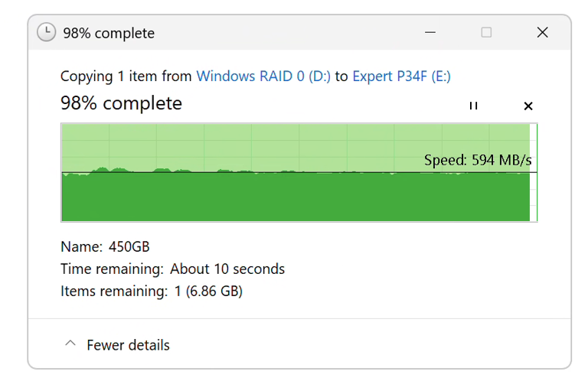Click the Copying 1 item from text
The width and height of the screenshot is (588, 391).
pyautogui.click(x=126, y=76)
